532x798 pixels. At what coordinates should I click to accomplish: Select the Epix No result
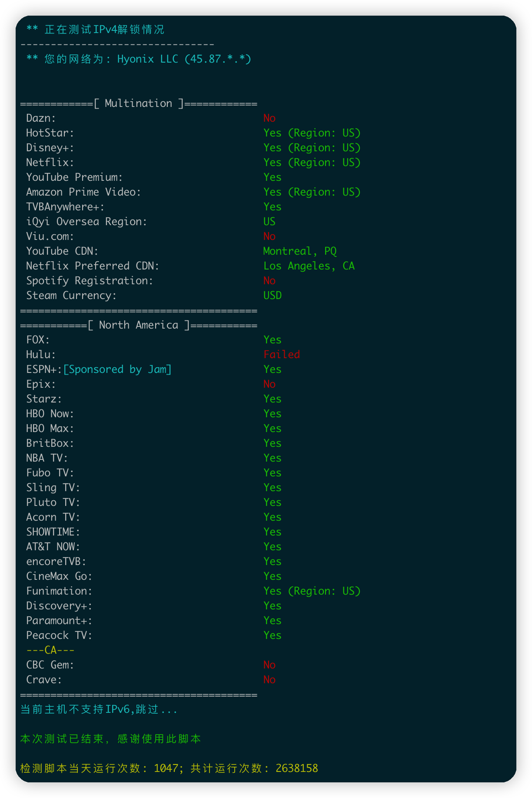coord(269,384)
